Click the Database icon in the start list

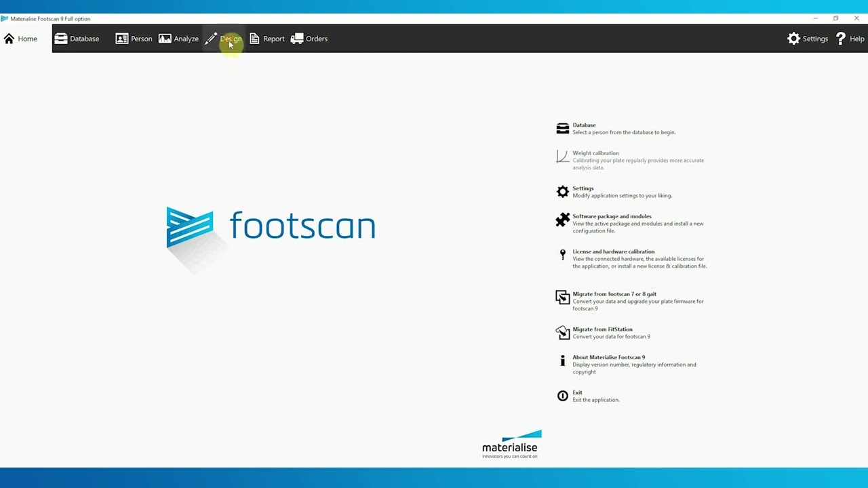coord(563,129)
